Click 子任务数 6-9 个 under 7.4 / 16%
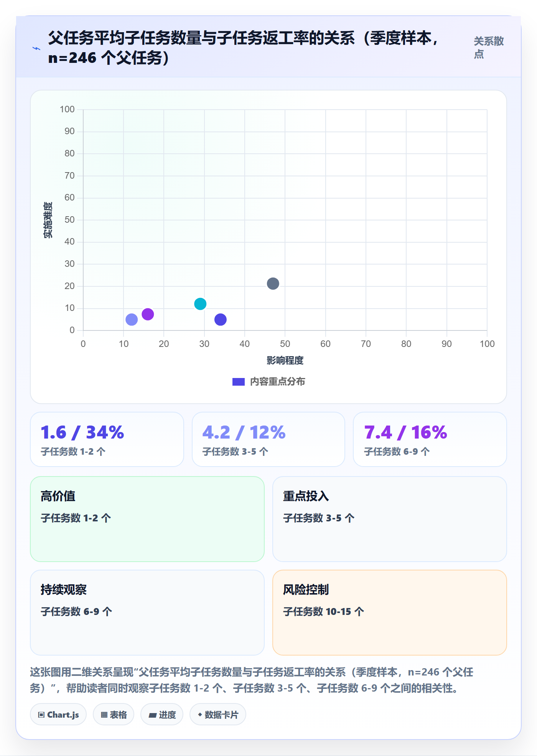Viewport: 537px width, 756px height. [x=397, y=452]
